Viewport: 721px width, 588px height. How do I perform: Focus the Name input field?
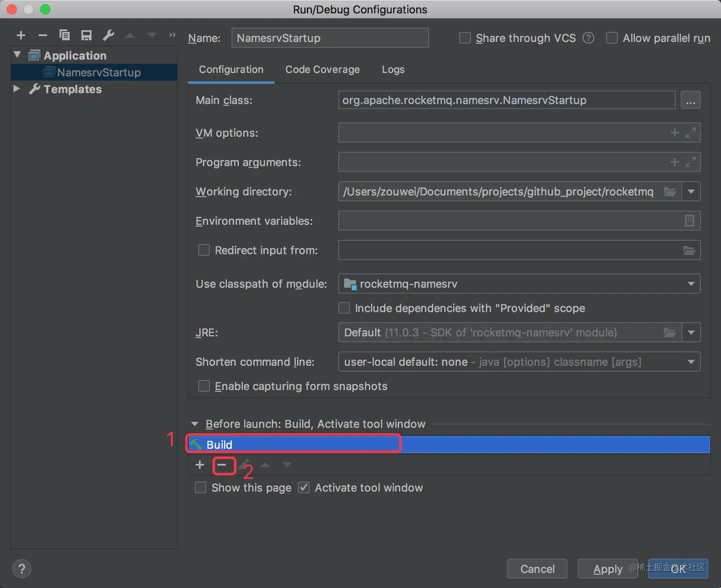point(330,38)
